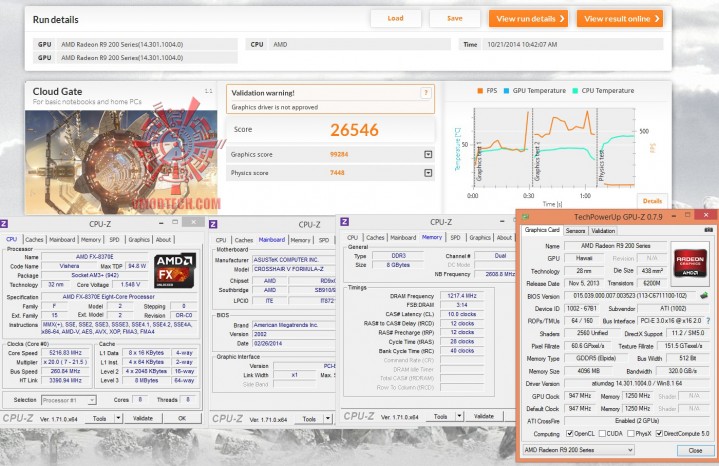The height and width of the screenshot is (466, 719).
Task: Click the Close button in GPU-Z
Action: [x=695, y=450]
